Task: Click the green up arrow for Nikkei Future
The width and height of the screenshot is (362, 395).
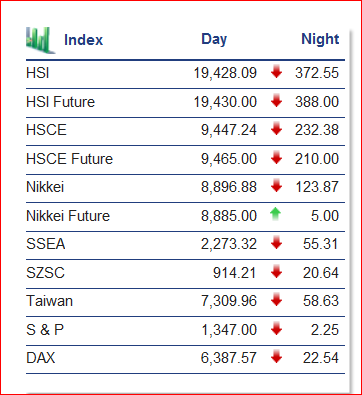Action: click(x=275, y=214)
